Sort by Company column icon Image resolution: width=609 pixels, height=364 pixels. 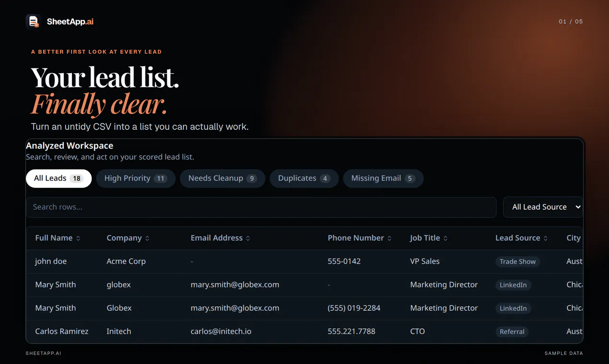click(x=147, y=239)
